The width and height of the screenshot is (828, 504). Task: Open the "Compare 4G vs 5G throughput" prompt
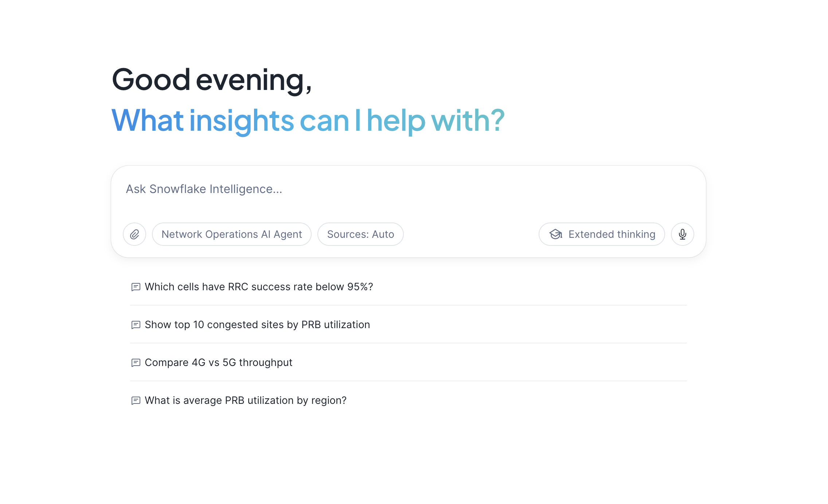[218, 363]
